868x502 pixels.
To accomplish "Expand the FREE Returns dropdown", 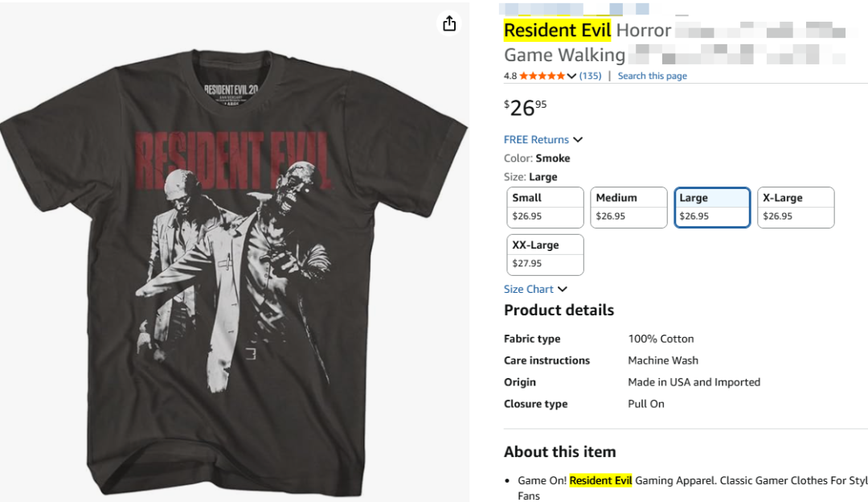I will (543, 140).
